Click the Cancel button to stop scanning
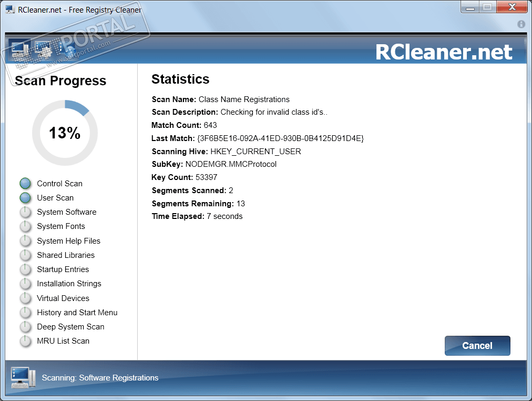532x401 pixels. coord(477,346)
